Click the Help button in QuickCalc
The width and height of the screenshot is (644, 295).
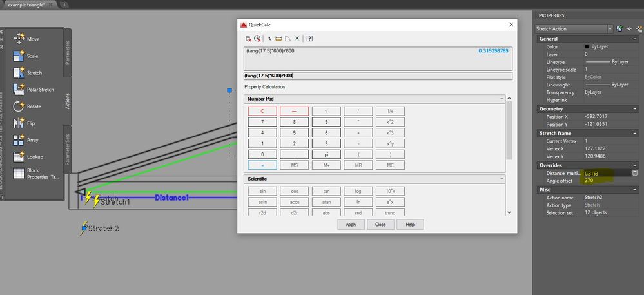click(410, 225)
